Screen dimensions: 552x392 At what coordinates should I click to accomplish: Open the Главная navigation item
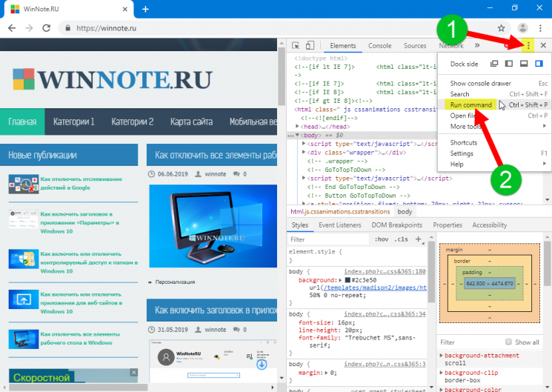click(x=22, y=122)
